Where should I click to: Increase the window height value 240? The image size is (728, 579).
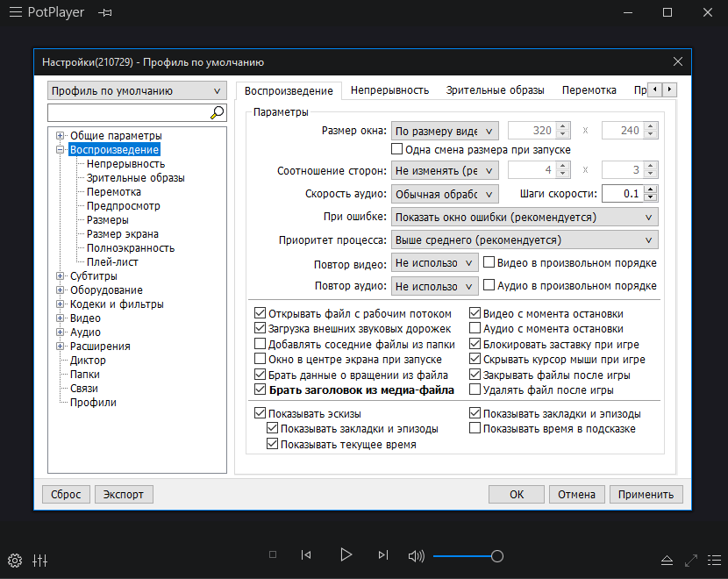pyautogui.click(x=651, y=126)
